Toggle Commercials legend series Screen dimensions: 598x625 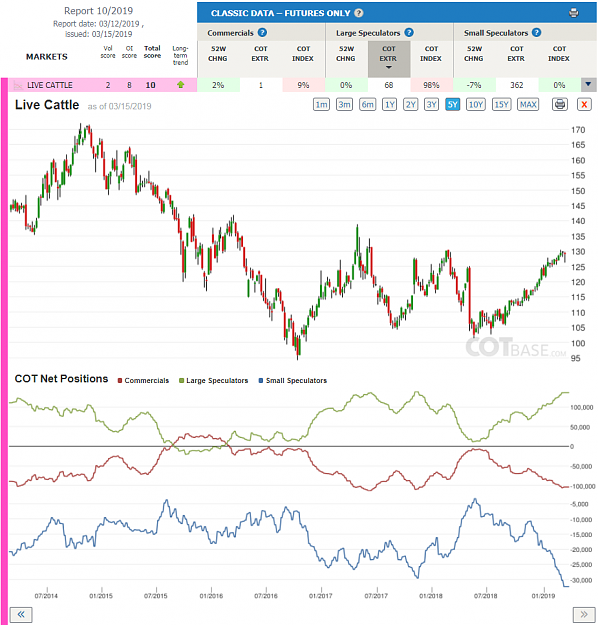144,381
